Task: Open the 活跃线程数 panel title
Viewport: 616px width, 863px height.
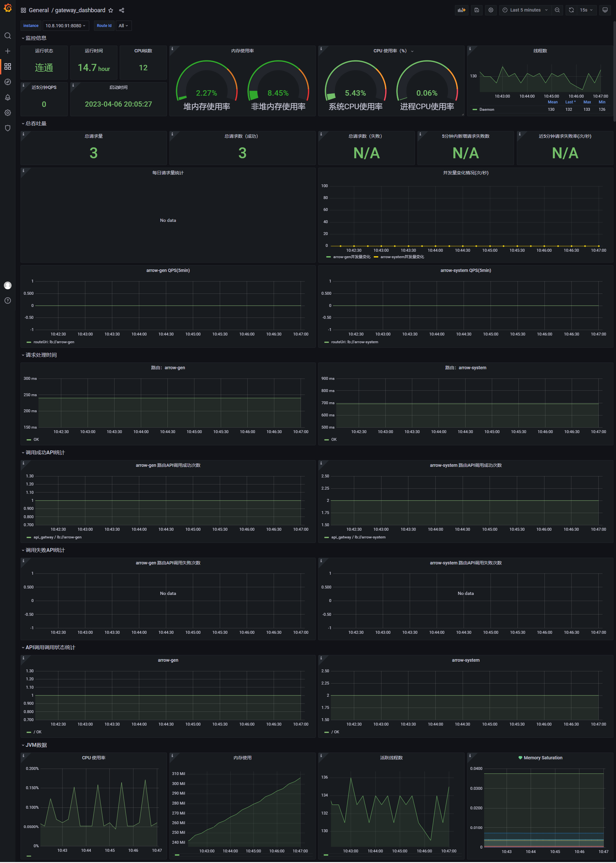Action: [x=391, y=758]
